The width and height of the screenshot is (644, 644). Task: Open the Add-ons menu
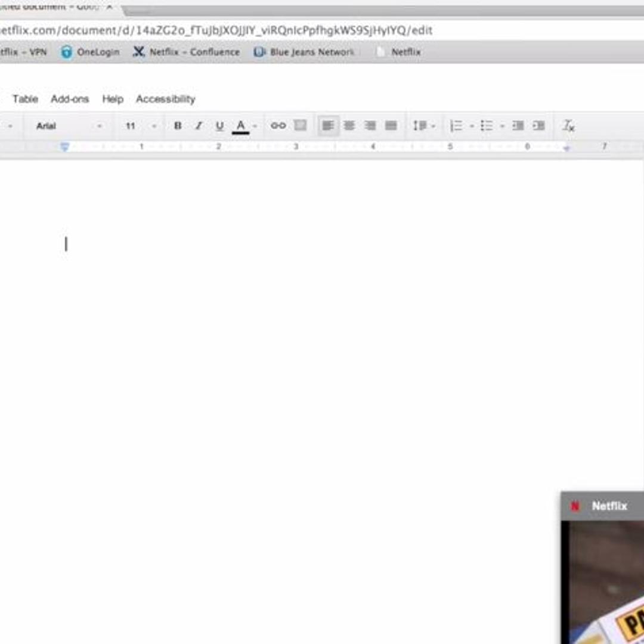pos(70,99)
